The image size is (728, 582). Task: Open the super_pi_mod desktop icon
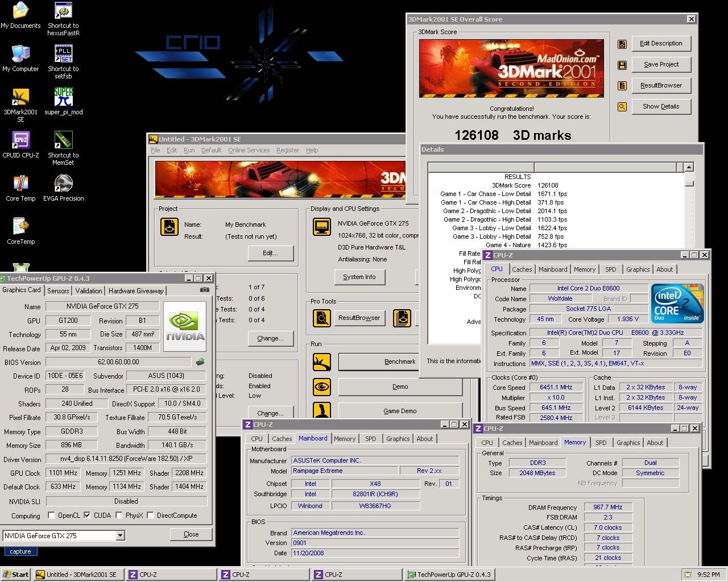click(x=63, y=97)
